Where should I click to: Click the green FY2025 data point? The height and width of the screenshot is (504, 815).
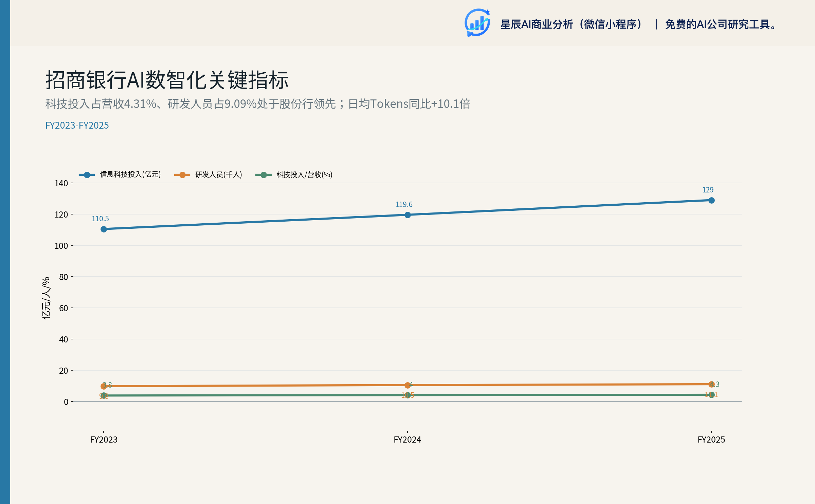(711, 395)
